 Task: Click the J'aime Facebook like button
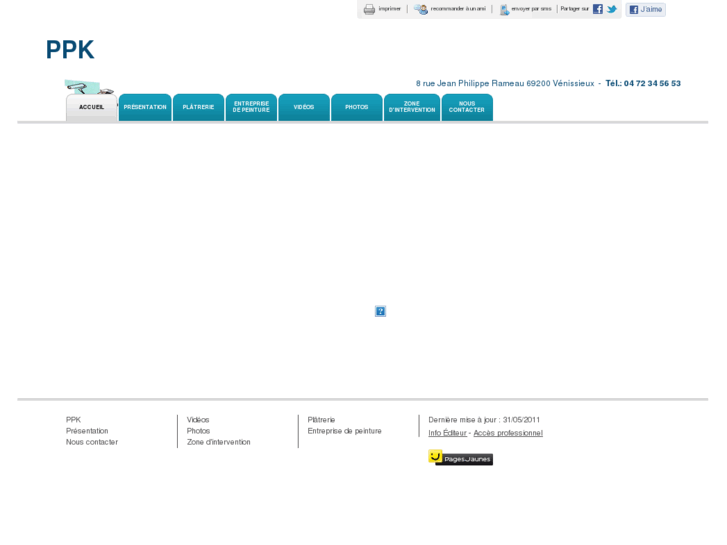pyautogui.click(x=645, y=9)
